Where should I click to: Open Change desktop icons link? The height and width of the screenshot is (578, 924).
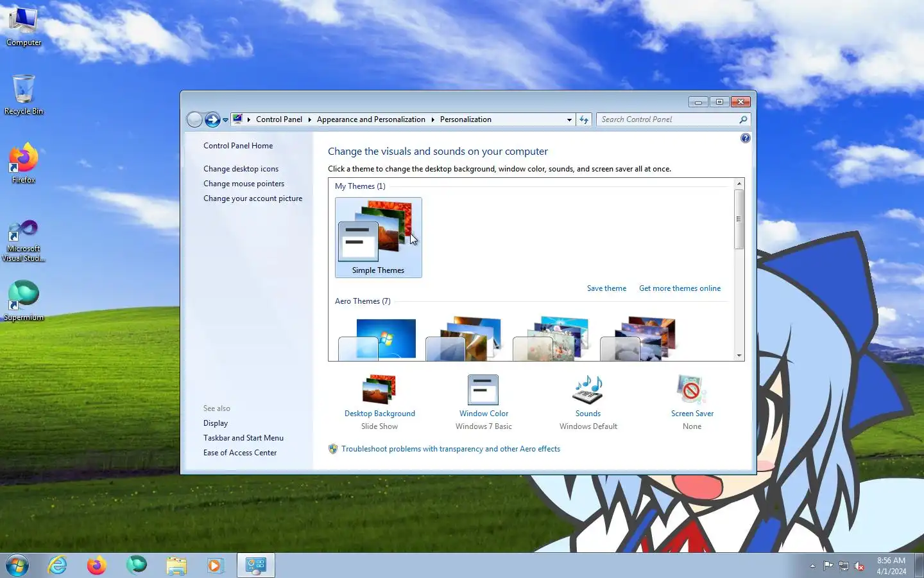pyautogui.click(x=241, y=169)
